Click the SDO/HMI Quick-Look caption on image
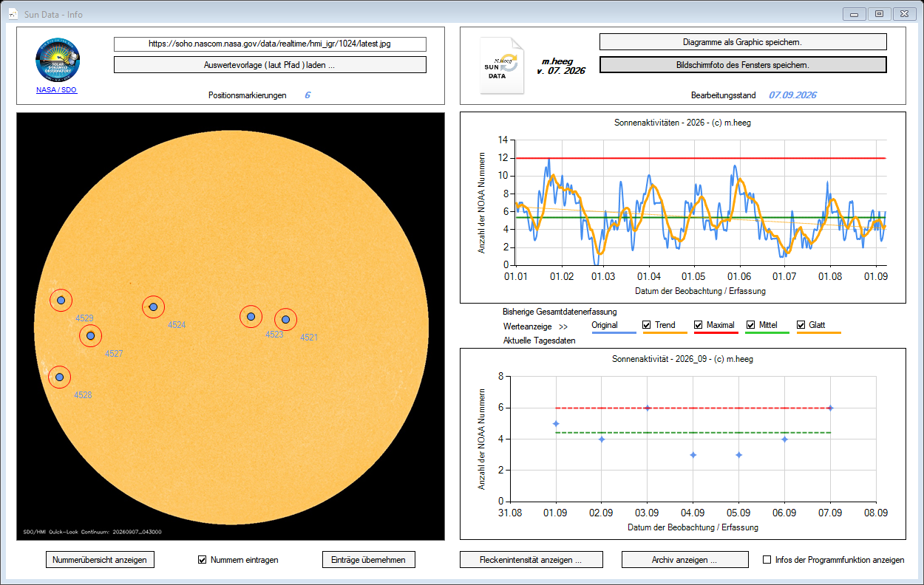 [92, 531]
